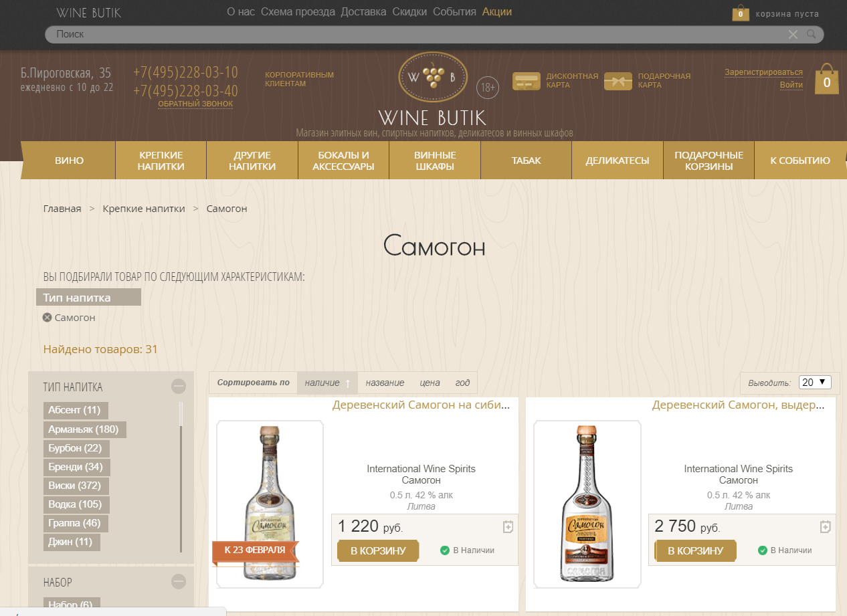Viewport: 847px width, 616px height.
Task: Open the large shopping bag showing 0
Action: (x=827, y=80)
